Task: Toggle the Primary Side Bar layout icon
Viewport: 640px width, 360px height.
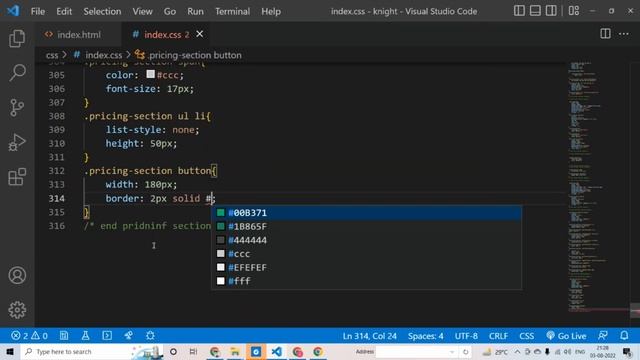Action: point(519,11)
